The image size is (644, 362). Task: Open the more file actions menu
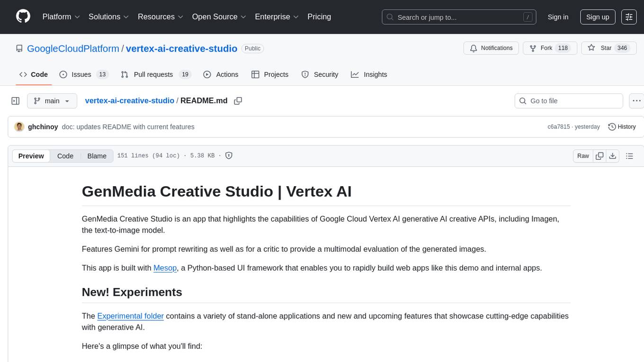point(636,101)
